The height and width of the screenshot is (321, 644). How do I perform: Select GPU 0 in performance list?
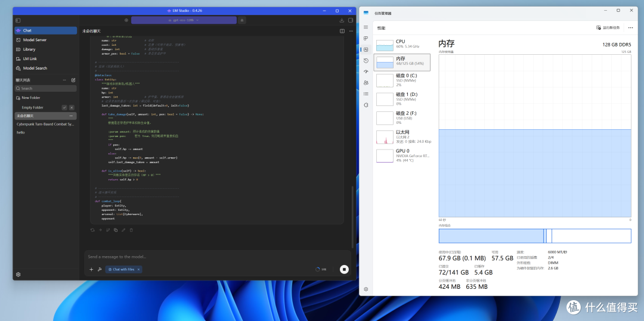click(402, 155)
